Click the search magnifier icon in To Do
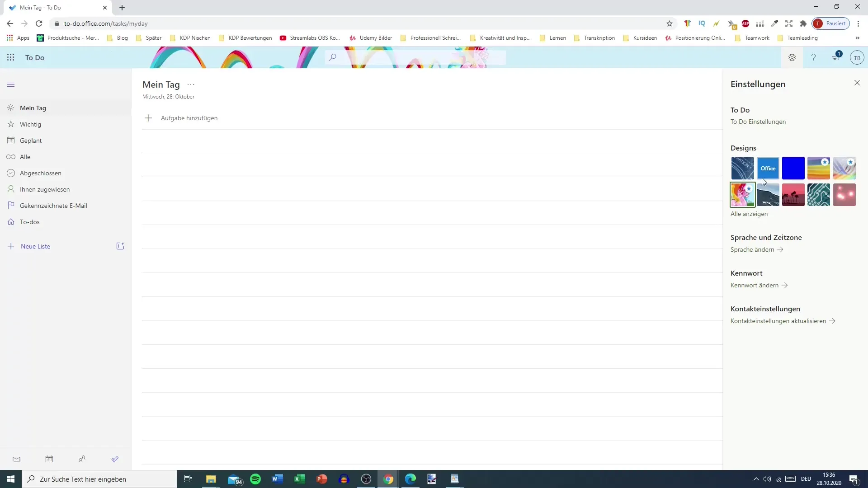The height and width of the screenshot is (488, 868). [x=333, y=57]
